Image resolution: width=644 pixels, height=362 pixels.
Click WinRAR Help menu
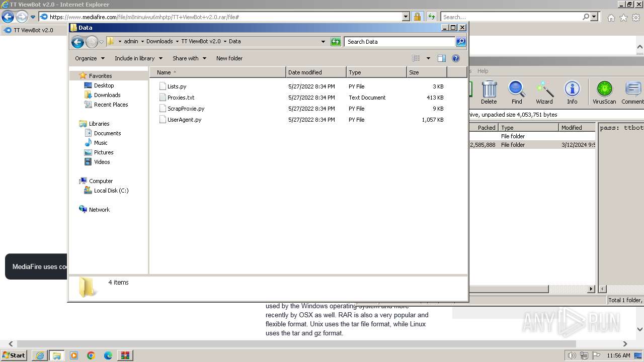[x=482, y=71]
